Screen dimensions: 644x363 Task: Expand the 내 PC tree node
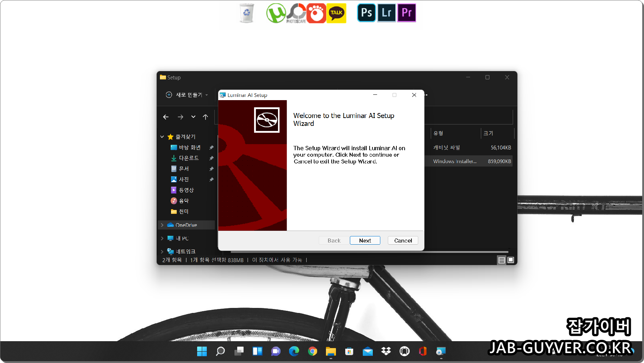pos(162,238)
